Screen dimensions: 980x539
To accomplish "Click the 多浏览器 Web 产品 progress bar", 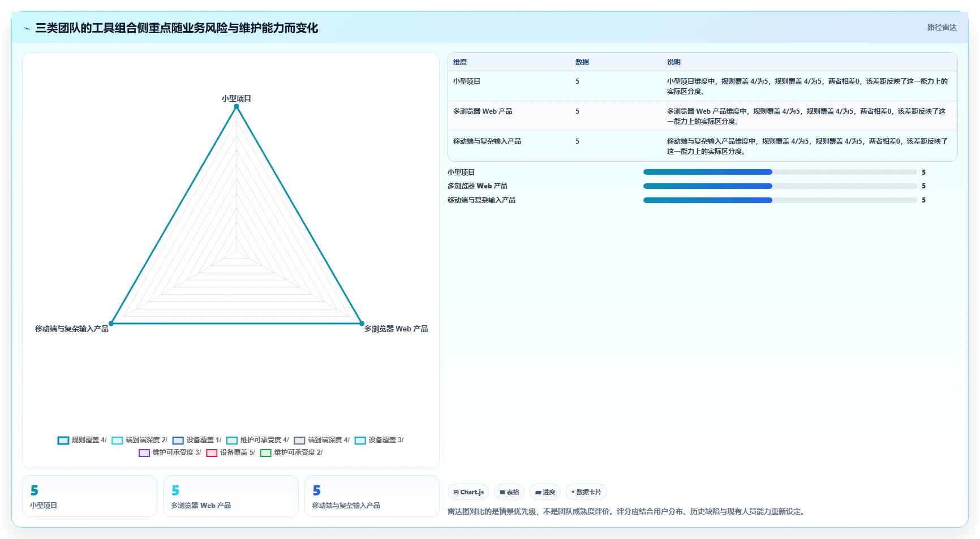I will tap(780, 186).
